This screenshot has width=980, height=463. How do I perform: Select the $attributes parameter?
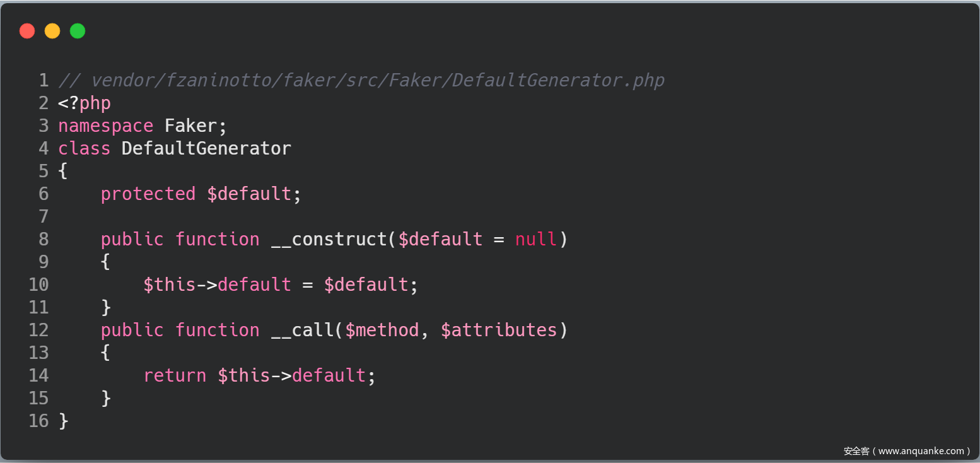[x=499, y=330]
